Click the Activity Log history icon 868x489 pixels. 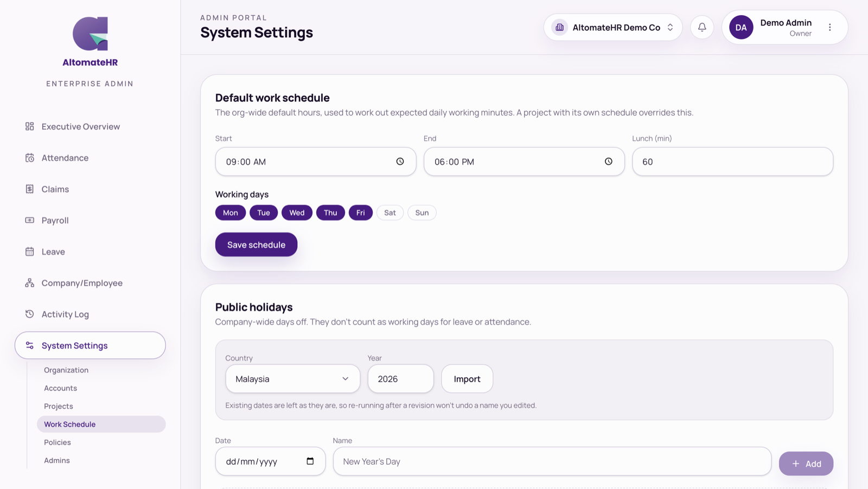pos(30,314)
